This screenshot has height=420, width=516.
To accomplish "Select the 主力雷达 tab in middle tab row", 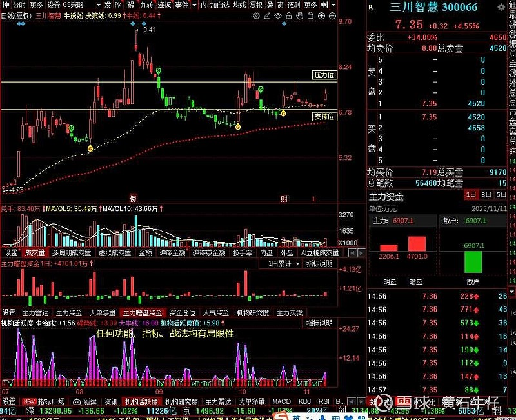I will [35, 313].
